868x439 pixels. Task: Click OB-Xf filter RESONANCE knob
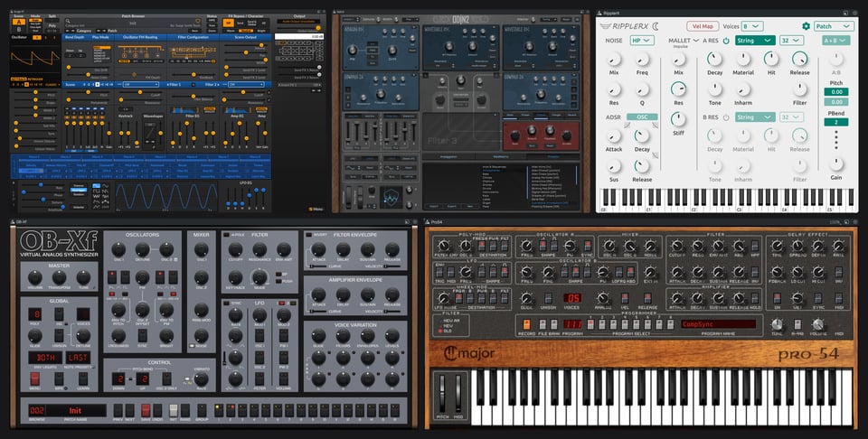click(x=259, y=249)
